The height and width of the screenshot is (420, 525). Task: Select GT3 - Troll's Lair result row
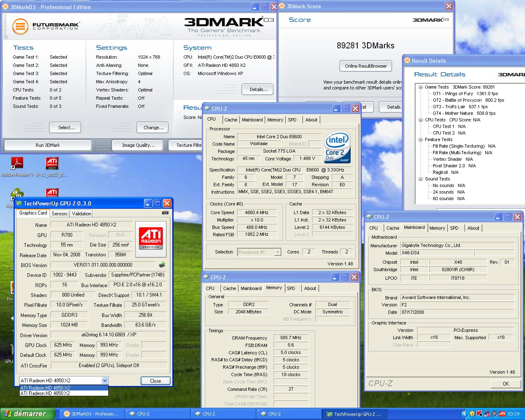pos(460,107)
